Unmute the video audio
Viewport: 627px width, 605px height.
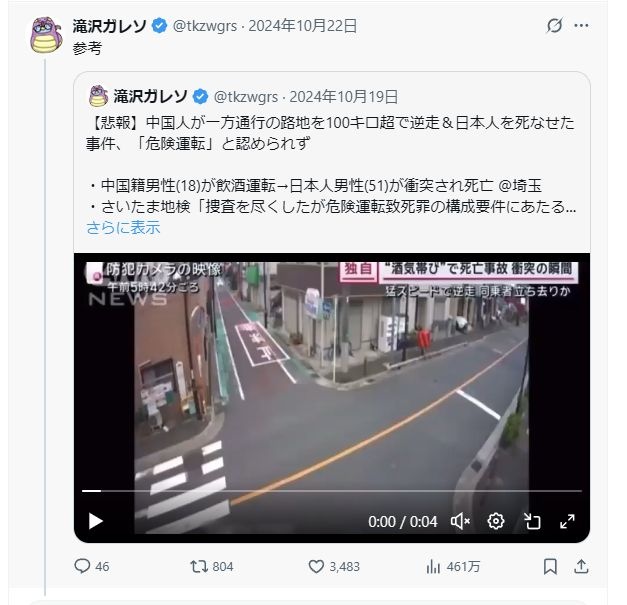(460, 521)
